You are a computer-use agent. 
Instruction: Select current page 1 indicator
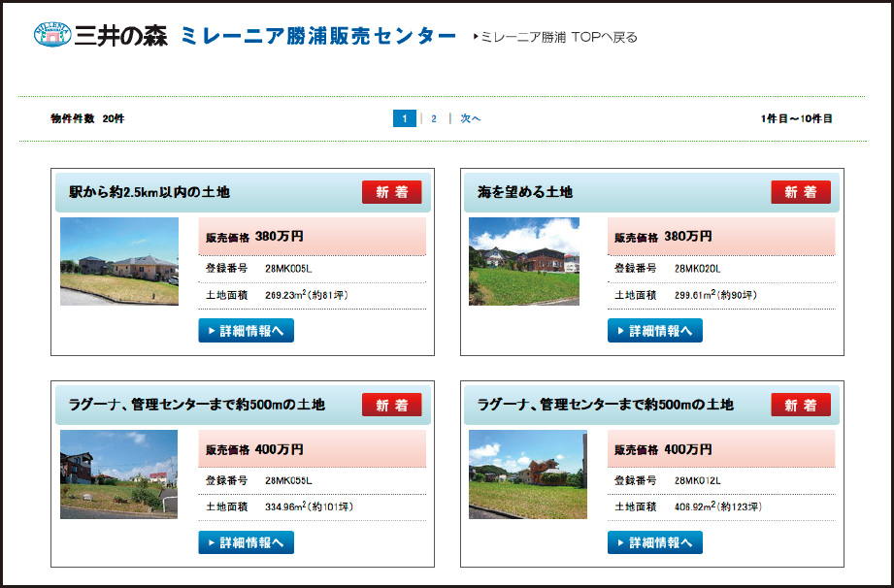tap(404, 118)
